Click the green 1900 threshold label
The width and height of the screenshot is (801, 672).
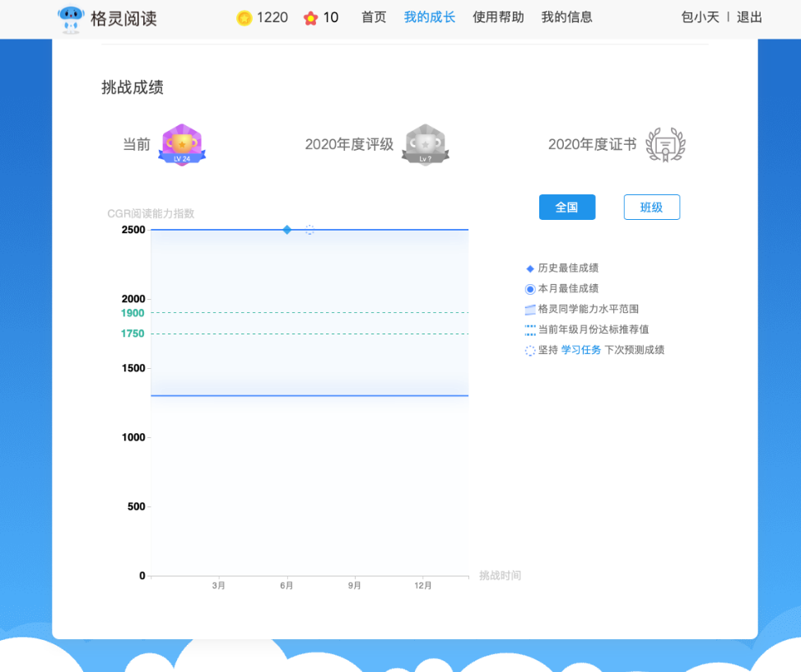tap(133, 313)
